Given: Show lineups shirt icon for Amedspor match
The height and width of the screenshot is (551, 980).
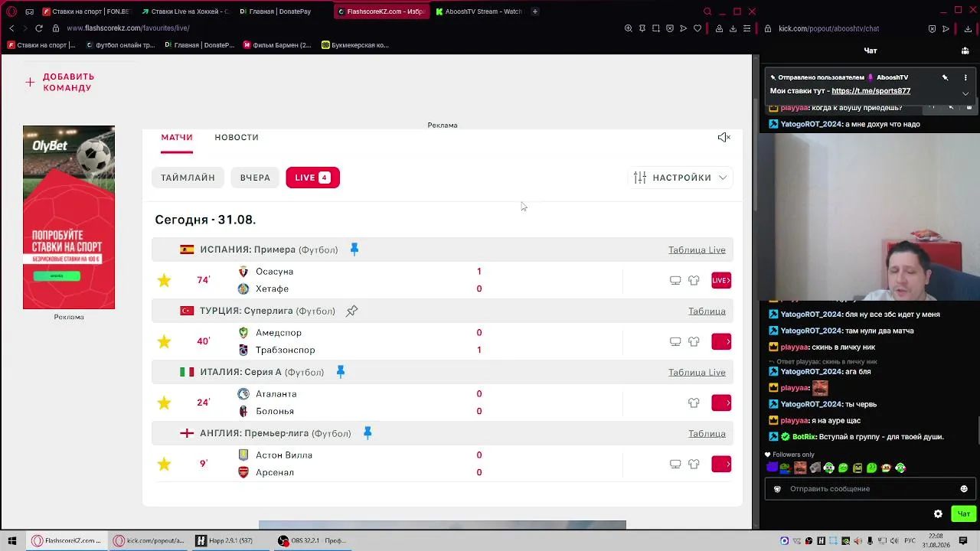Looking at the screenshot, I should point(694,341).
